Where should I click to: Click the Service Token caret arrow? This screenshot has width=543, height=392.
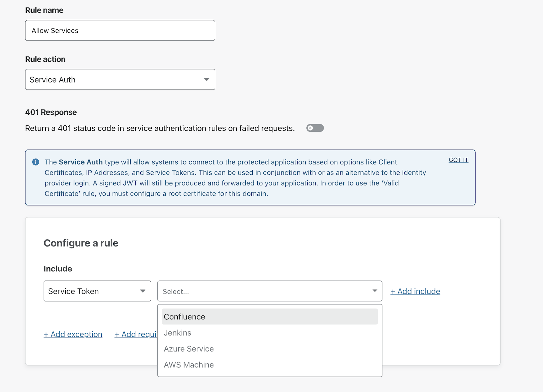click(142, 291)
